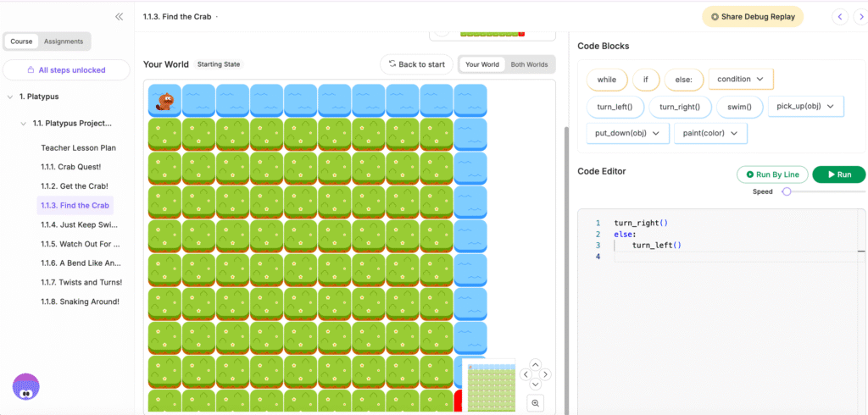The image size is (868, 415).
Task: Pan the world view up
Action: (x=535, y=364)
